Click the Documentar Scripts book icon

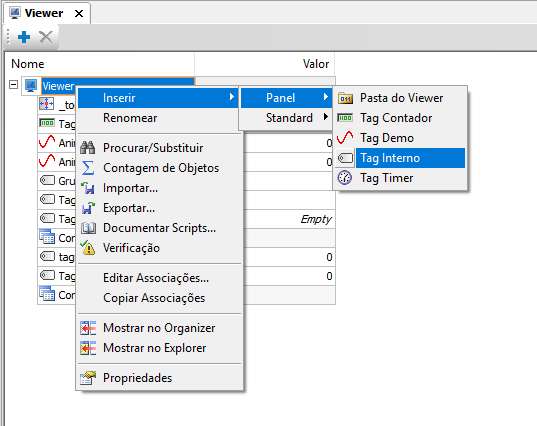pyautogui.click(x=88, y=228)
